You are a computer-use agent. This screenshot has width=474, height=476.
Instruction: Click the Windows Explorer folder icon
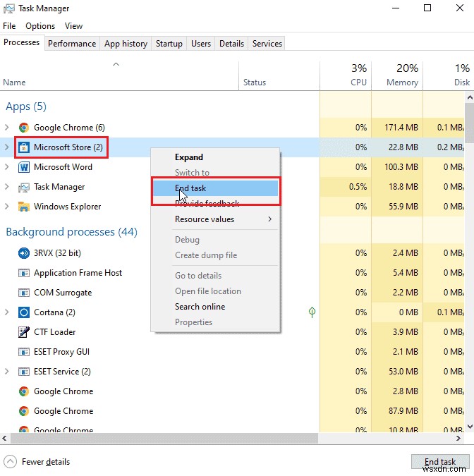pos(24,207)
